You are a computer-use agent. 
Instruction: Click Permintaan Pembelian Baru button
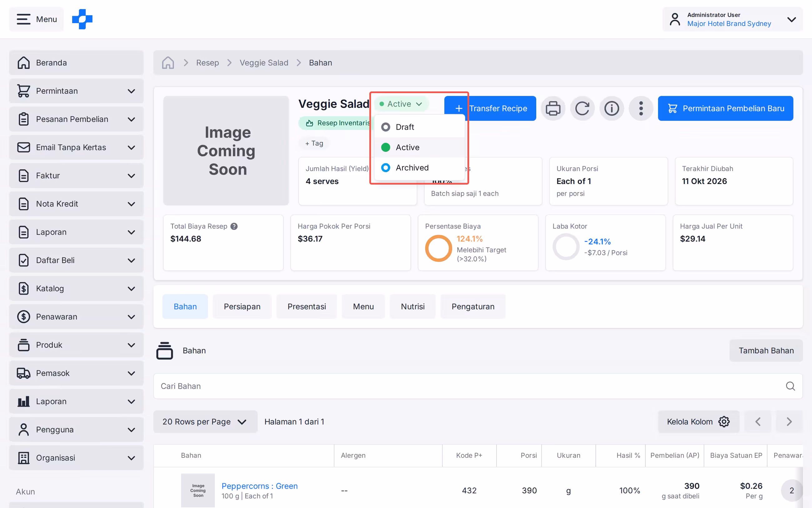click(x=725, y=108)
